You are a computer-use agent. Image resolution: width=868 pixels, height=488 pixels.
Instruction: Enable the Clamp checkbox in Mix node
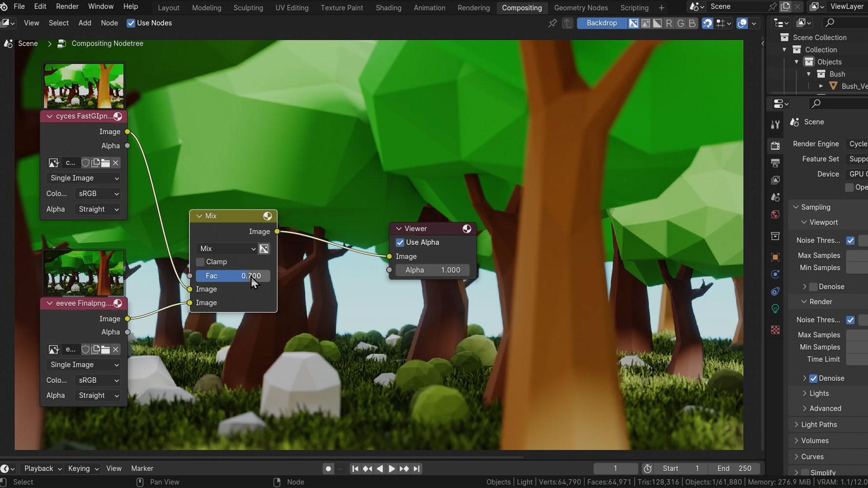[200, 262]
